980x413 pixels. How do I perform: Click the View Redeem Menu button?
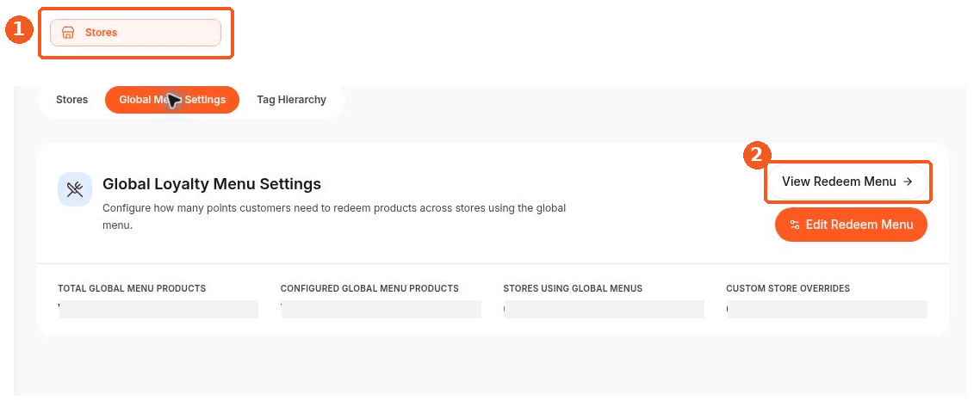tap(847, 182)
